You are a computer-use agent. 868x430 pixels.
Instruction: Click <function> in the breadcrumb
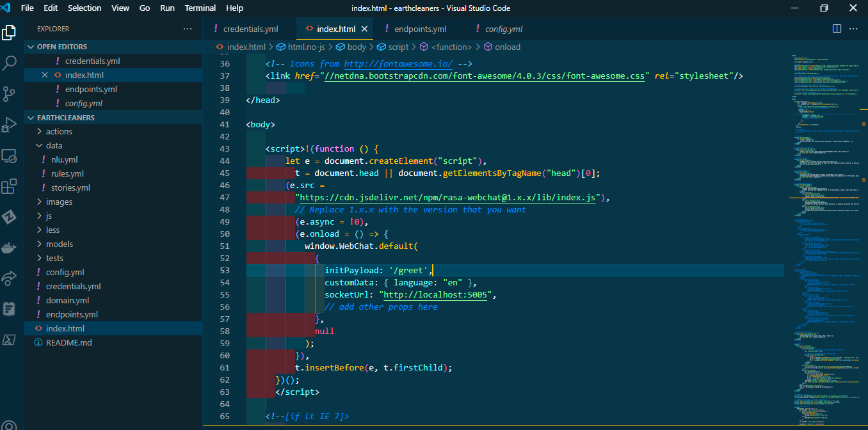tap(446, 47)
